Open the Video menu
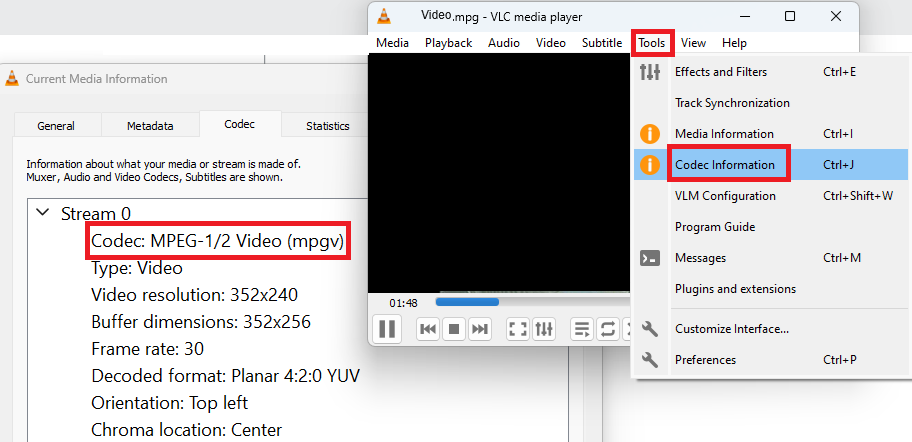 [551, 43]
